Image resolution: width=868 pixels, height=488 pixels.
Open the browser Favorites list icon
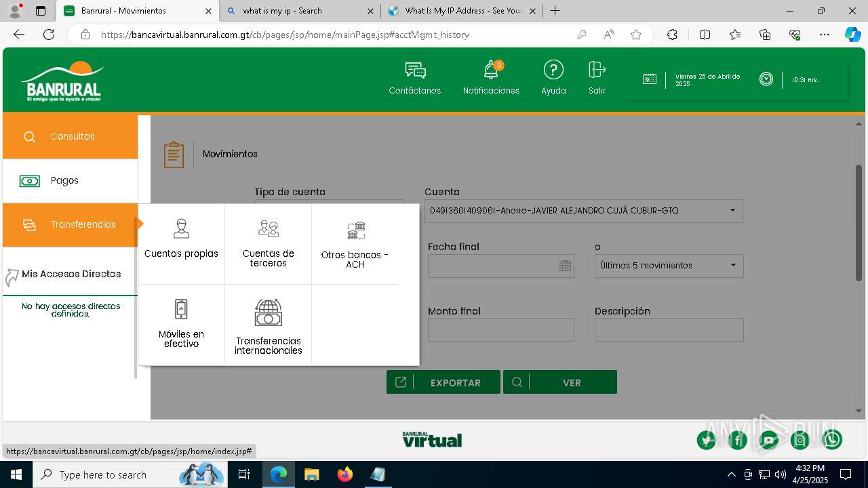(x=735, y=35)
